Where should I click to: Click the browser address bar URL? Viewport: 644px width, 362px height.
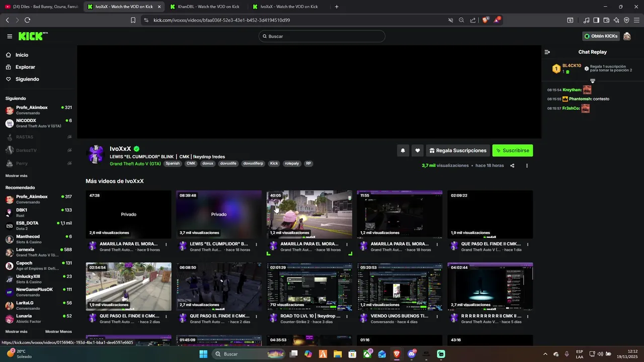point(221,20)
